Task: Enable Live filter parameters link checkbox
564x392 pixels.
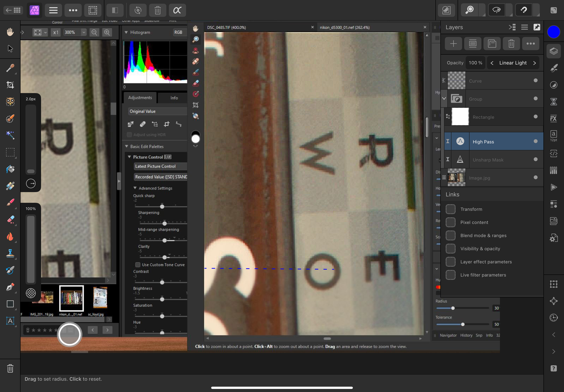Action: 451,275
